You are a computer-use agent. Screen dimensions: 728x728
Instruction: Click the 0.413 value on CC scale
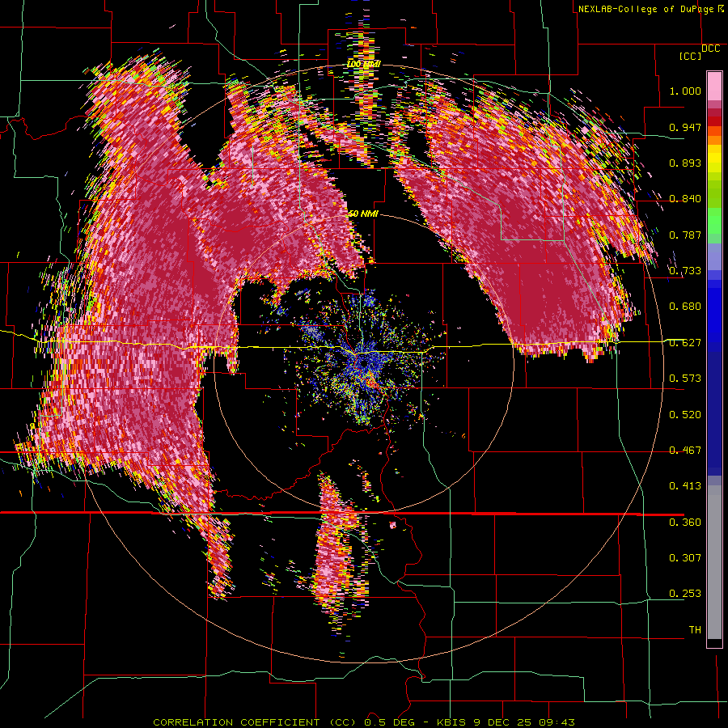(x=685, y=486)
